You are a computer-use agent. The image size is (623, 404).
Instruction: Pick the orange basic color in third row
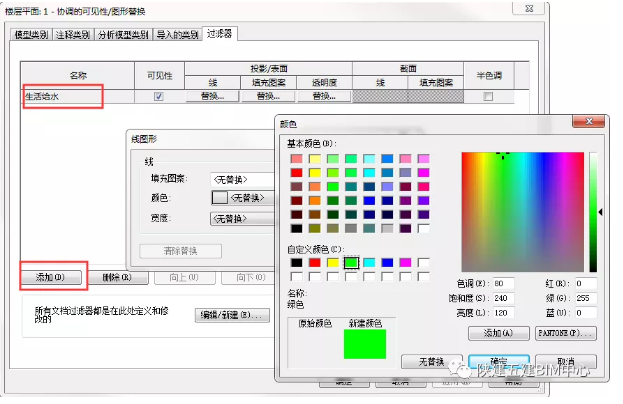point(315,187)
